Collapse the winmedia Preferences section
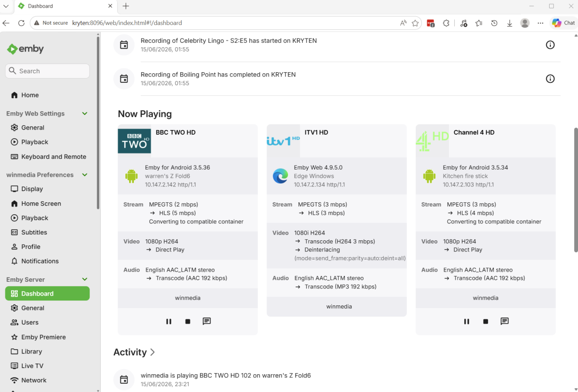 [85, 175]
